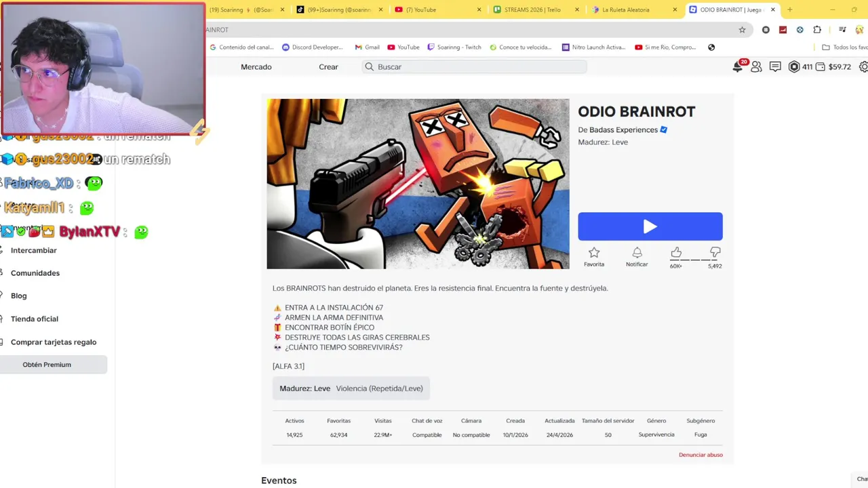Screen dimensions: 868x488
Task: Open Blog in the sidebar
Action: tap(19, 296)
